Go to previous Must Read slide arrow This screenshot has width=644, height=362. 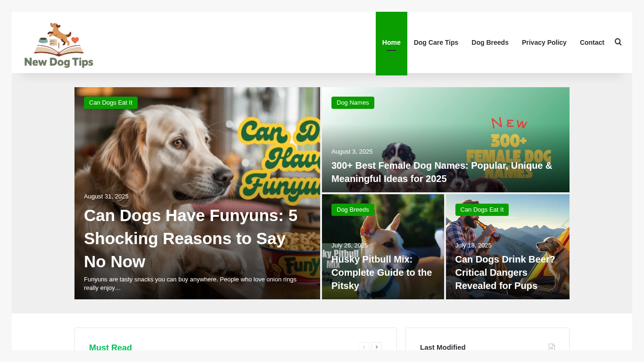pos(364,347)
